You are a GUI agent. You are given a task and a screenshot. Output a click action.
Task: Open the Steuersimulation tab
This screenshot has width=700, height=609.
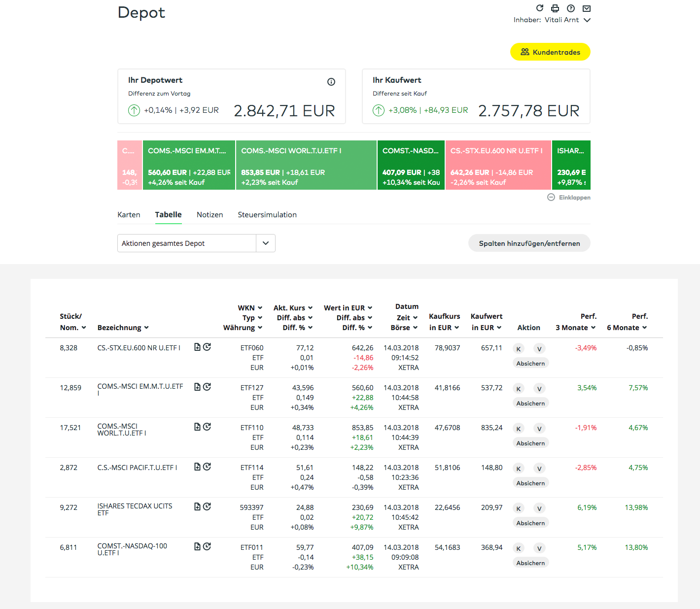click(267, 215)
